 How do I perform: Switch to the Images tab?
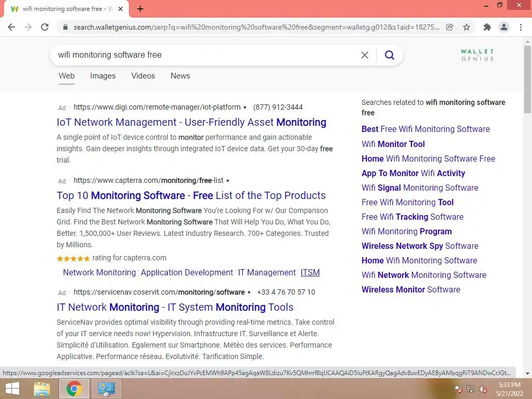[x=103, y=76]
